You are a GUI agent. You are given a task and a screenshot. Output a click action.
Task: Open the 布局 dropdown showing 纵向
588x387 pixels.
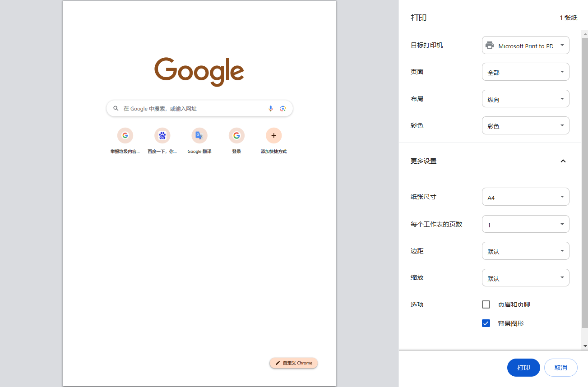point(526,99)
